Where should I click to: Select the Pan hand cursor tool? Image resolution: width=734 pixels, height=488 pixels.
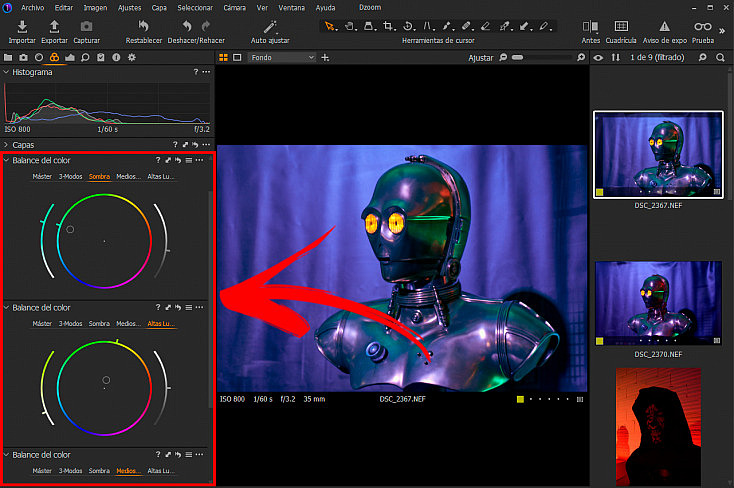point(349,26)
